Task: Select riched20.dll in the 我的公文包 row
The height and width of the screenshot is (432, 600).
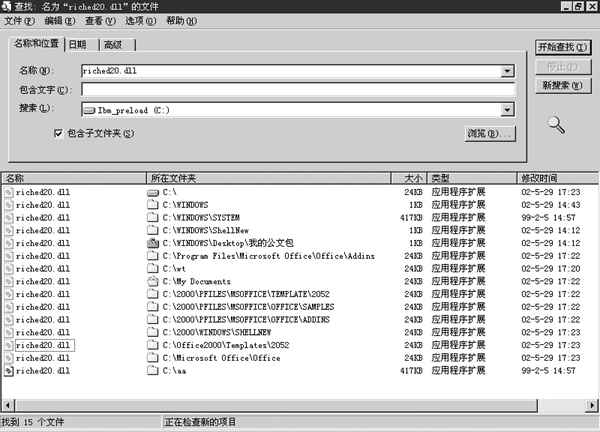Action: [x=42, y=243]
